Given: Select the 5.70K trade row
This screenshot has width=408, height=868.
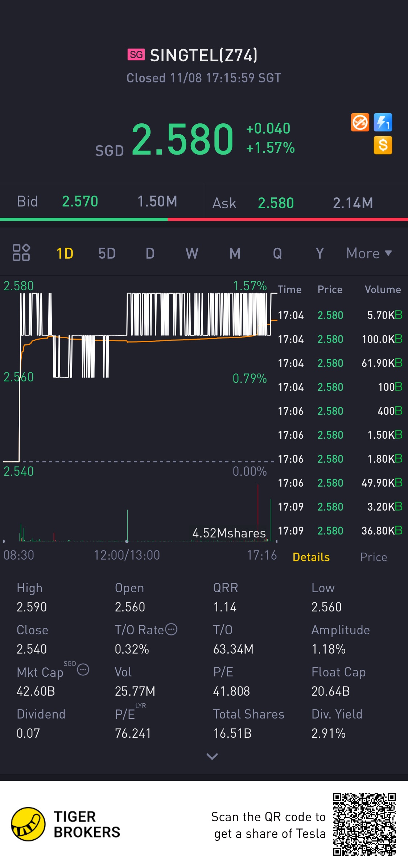Looking at the screenshot, I should 340,315.
